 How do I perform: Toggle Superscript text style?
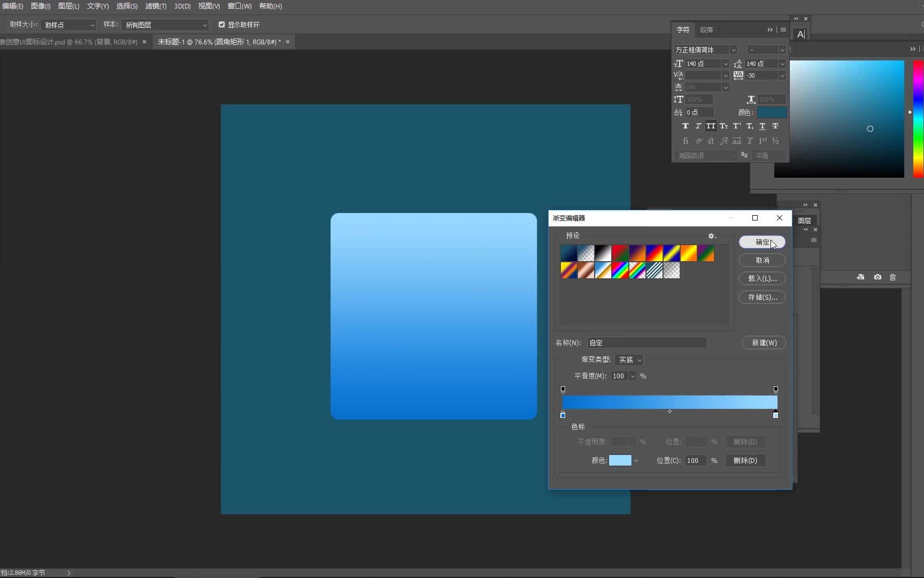click(x=737, y=126)
